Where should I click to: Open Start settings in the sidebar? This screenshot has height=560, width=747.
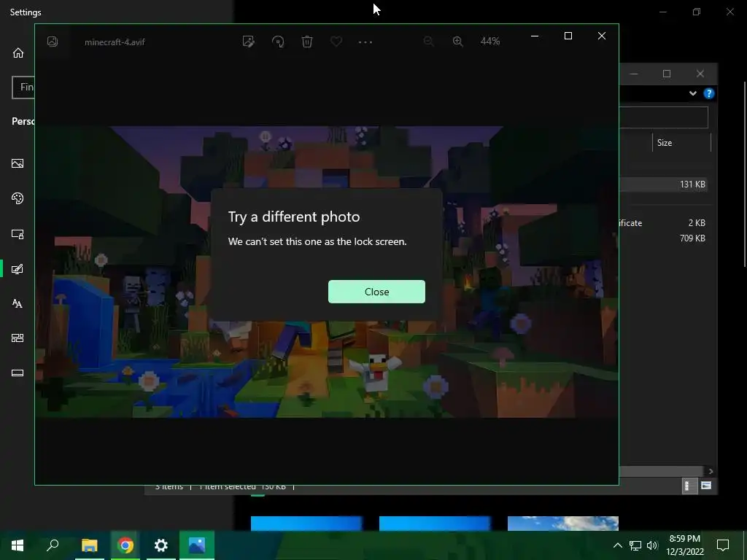18,338
